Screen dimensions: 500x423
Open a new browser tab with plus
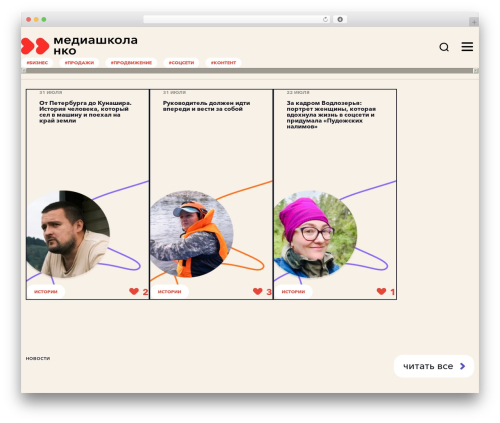[474, 22]
